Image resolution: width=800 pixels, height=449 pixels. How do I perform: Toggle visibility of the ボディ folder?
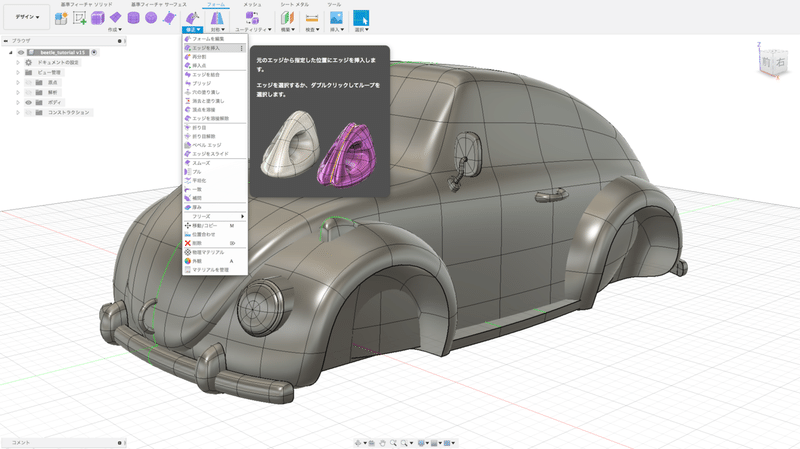[27, 102]
